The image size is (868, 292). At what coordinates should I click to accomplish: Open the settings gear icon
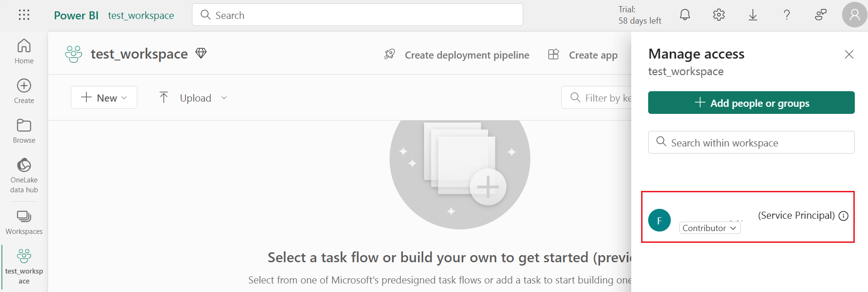(x=719, y=15)
